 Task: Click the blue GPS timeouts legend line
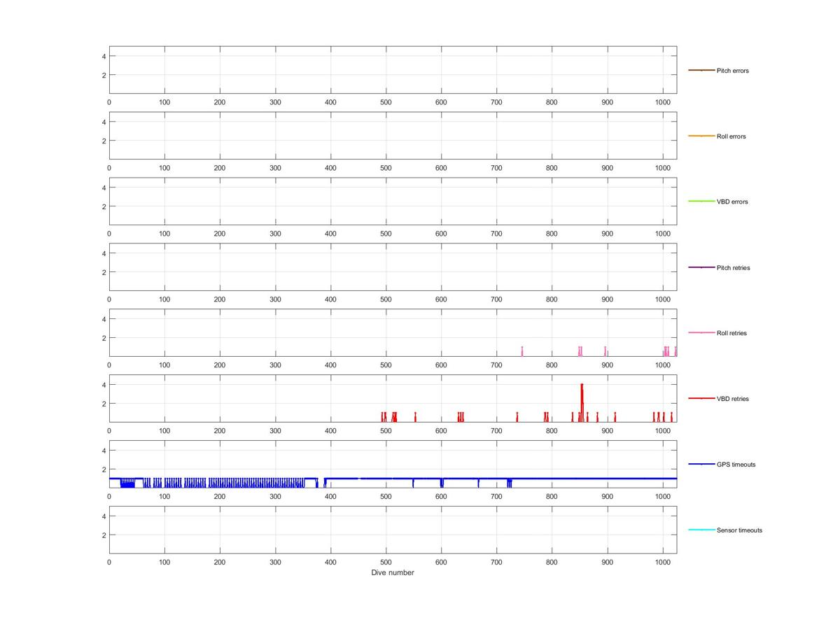tap(701, 464)
